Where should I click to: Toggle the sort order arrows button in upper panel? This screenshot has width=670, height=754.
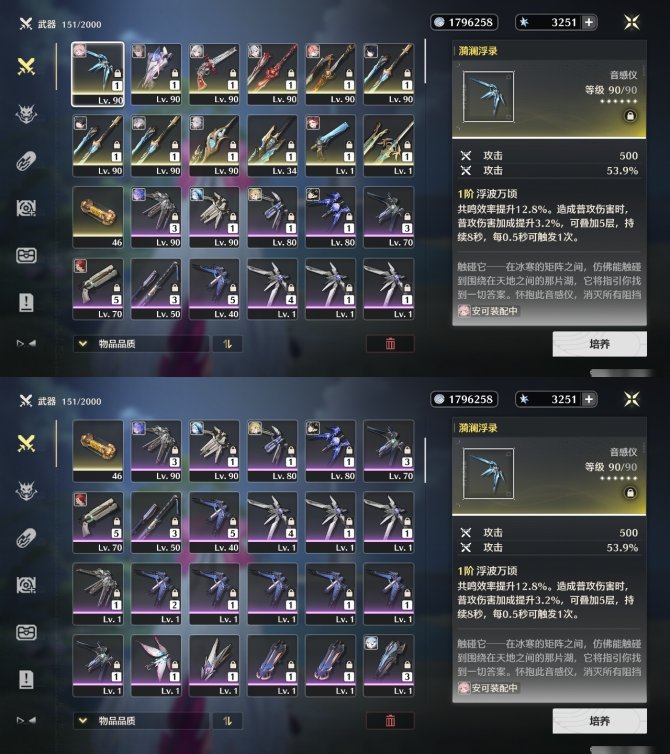[x=228, y=344]
